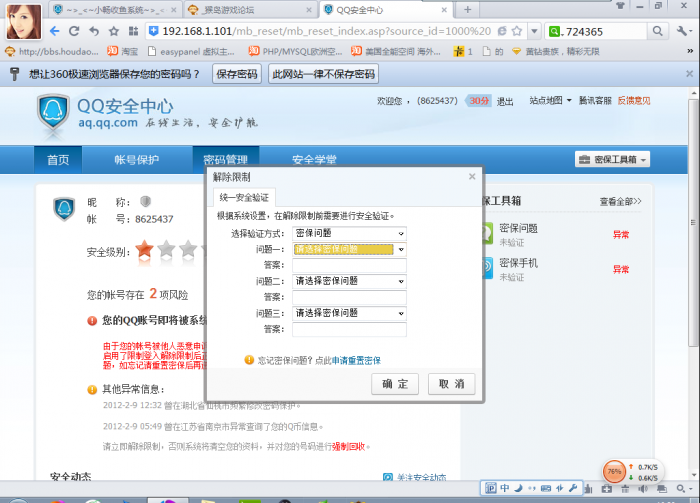Screen dimensions: 700x503
Task: Click the 强制回收 red link
Action: coord(349,447)
